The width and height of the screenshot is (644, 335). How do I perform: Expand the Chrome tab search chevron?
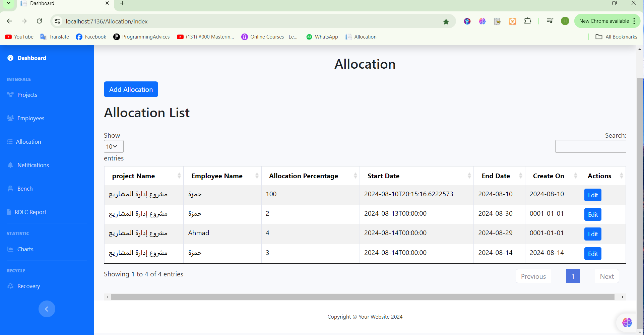9,3
